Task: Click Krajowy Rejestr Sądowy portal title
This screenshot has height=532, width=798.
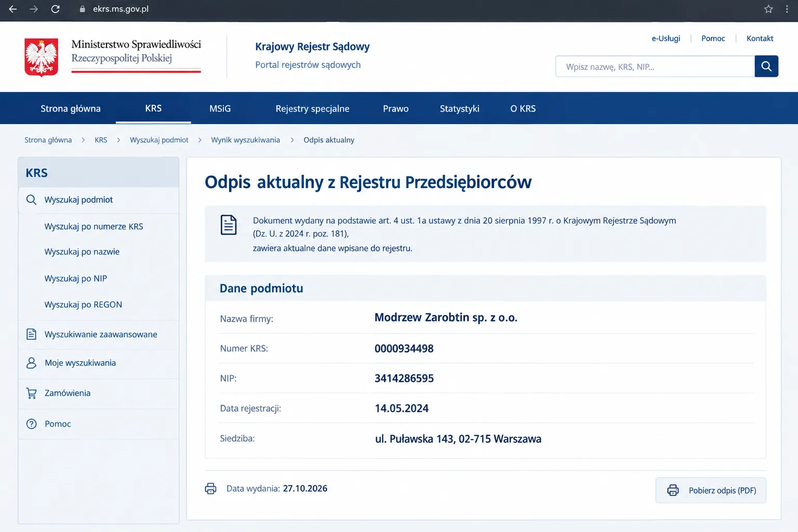Action: [x=312, y=47]
